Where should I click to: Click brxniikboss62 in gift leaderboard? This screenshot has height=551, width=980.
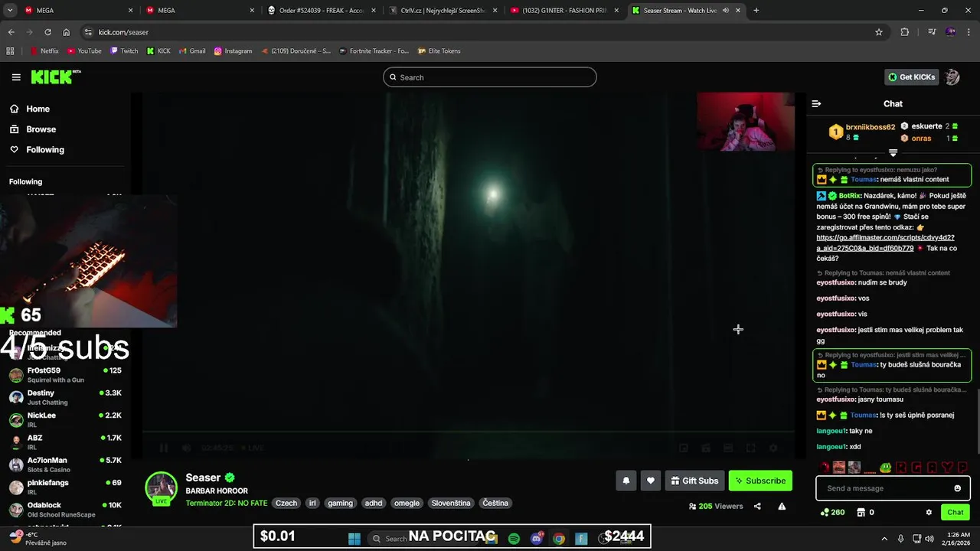coord(870,127)
